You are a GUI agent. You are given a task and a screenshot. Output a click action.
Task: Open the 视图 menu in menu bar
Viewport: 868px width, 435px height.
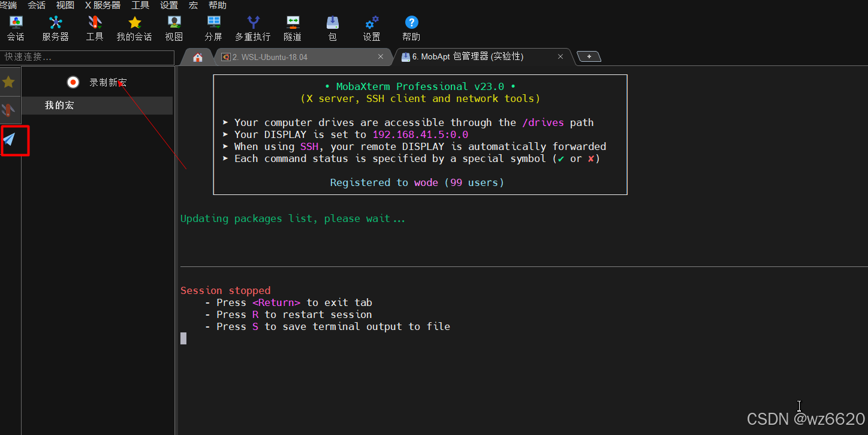pyautogui.click(x=65, y=5)
